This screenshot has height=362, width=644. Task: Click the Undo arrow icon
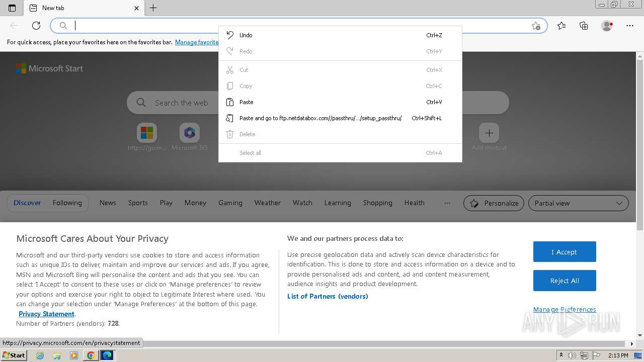pyautogui.click(x=230, y=35)
